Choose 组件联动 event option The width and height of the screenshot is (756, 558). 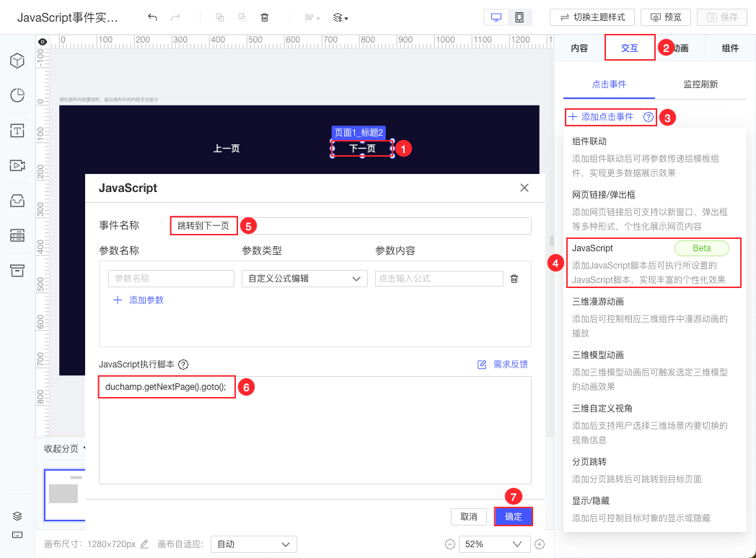649,157
